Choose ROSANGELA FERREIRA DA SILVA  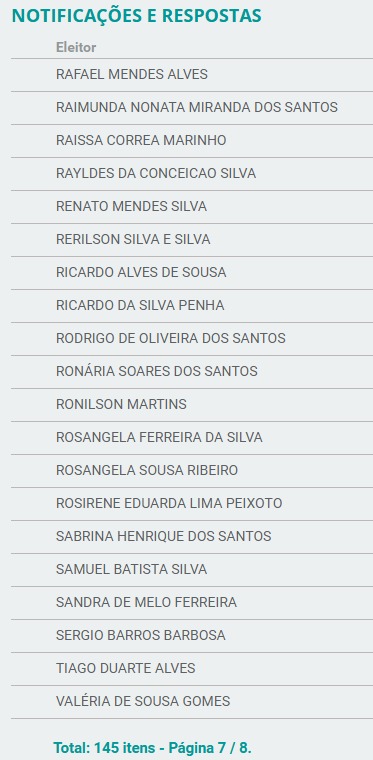pyautogui.click(x=192, y=437)
